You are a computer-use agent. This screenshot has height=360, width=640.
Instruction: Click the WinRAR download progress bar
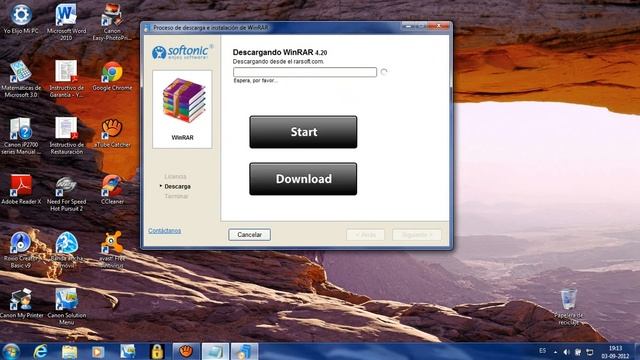point(305,72)
